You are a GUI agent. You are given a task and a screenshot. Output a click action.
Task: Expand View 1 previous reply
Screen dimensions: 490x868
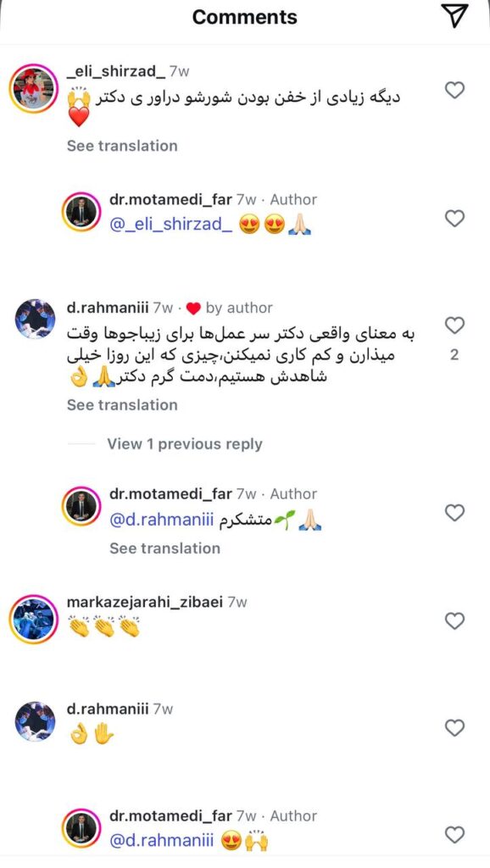tap(184, 444)
